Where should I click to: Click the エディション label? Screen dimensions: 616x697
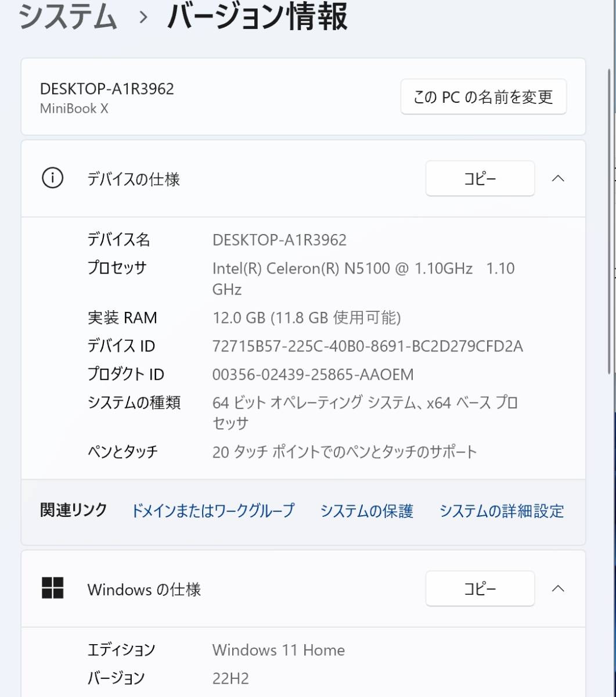[x=121, y=650]
